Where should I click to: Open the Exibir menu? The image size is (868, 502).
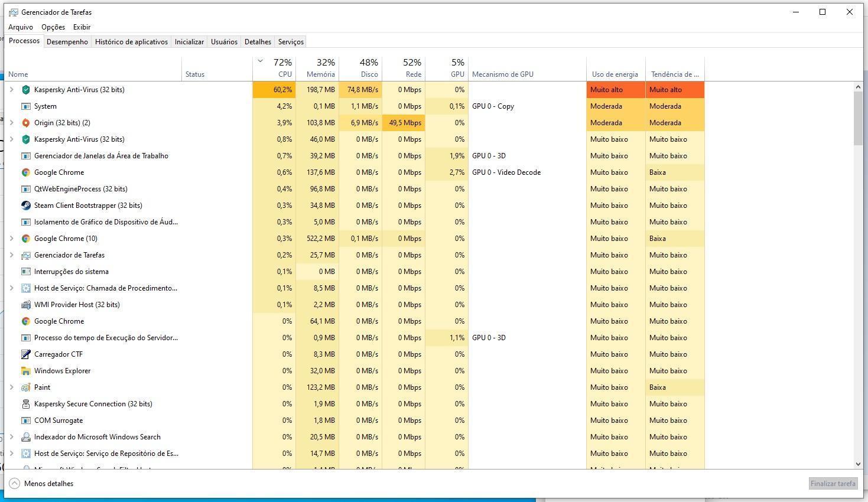point(82,27)
